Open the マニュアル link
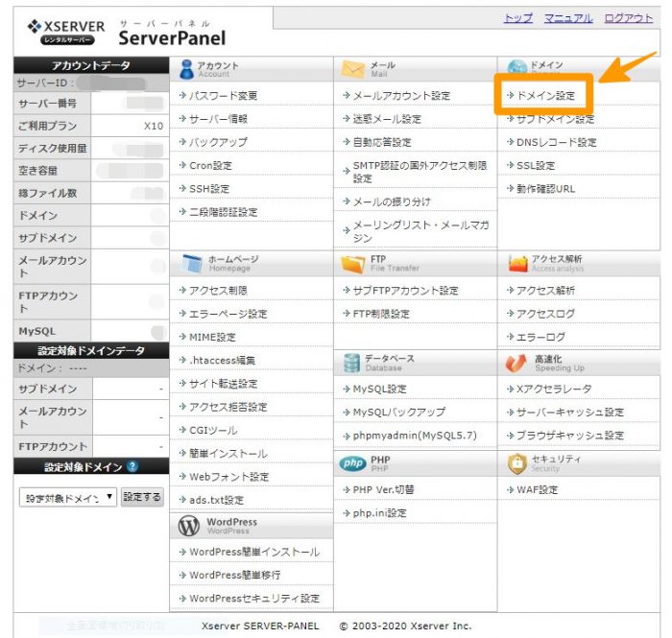The image size is (672, 638). click(568, 18)
